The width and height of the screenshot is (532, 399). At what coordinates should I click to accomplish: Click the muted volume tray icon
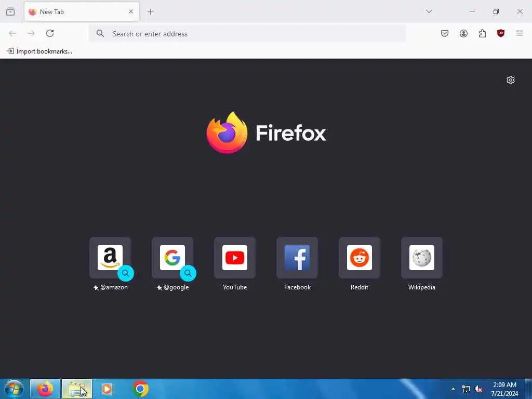click(478, 389)
